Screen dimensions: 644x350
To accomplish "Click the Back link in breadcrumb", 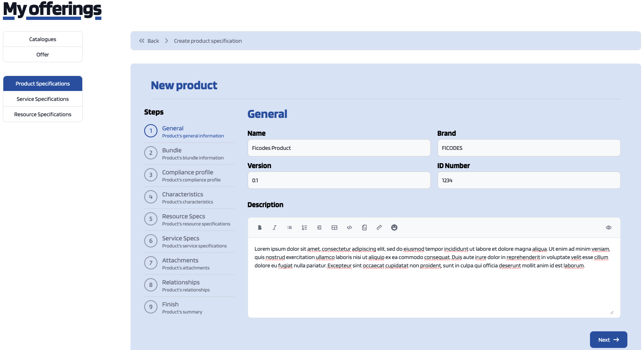I will pyautogui.click(x=153, y=41).
